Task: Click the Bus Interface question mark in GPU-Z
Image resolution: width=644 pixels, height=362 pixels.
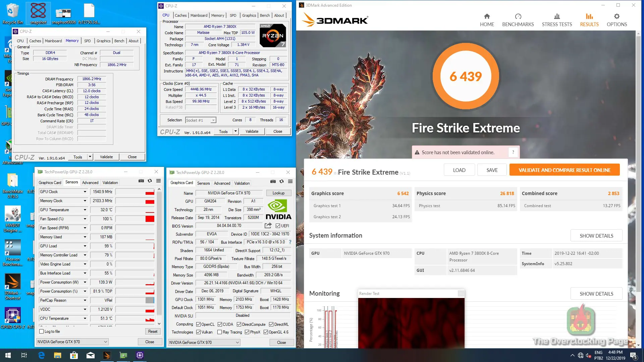Action: (x=290, y=242)
